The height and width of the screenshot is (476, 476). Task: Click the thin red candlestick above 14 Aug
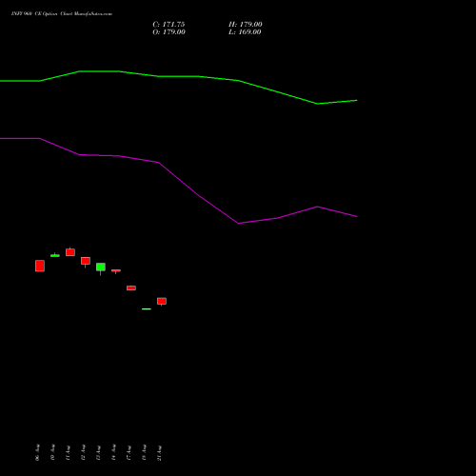click(116, 270)
